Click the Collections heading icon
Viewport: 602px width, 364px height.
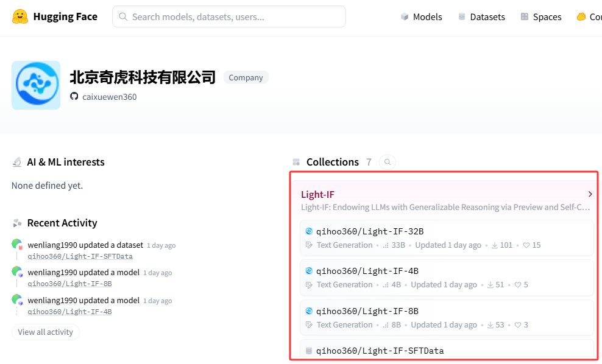click(x=296, y=163)
